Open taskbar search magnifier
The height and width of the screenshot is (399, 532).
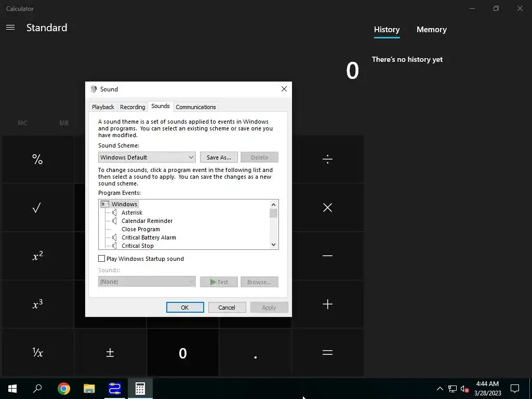point(37,389)
